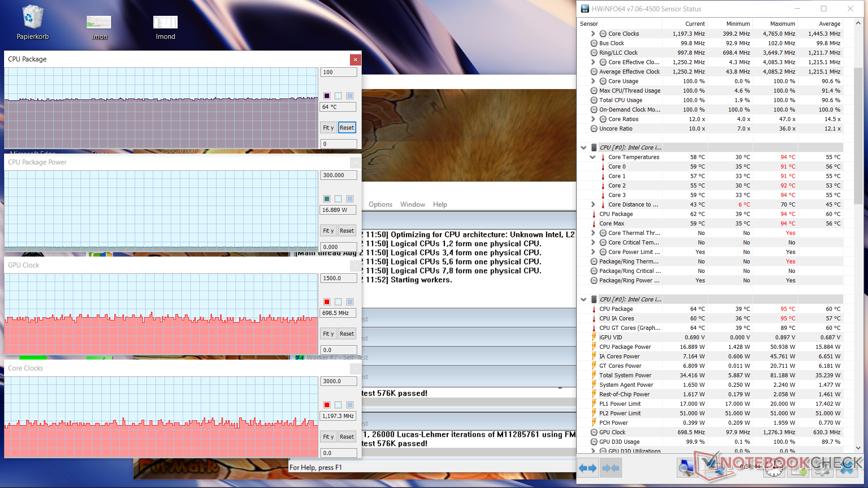The width and height of the screenshot is (868, 488).
Task: Click Reset button in CPU Package graph
Action: click(x=347, y=128)
